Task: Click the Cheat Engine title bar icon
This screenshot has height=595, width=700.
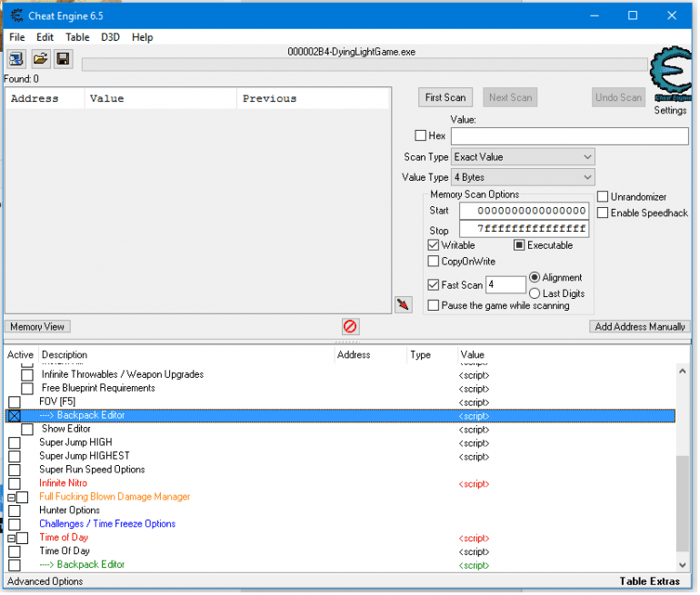Action: click(17, 15)
